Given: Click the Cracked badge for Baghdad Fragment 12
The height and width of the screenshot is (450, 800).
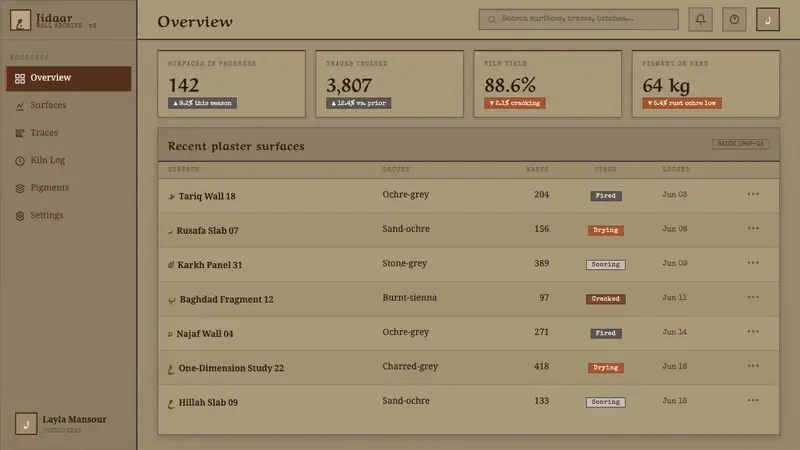Looking at the screenshot, I should pyautogui.click(x=606, y=299).
